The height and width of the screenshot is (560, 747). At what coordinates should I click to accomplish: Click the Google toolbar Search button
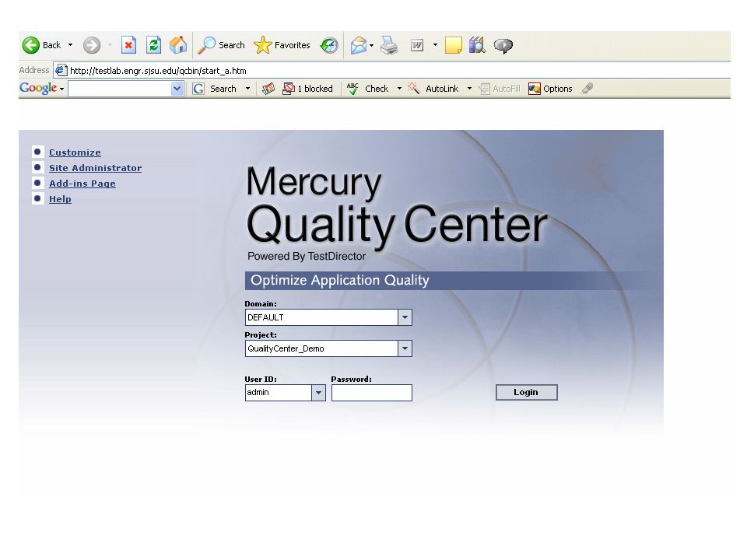215,89
